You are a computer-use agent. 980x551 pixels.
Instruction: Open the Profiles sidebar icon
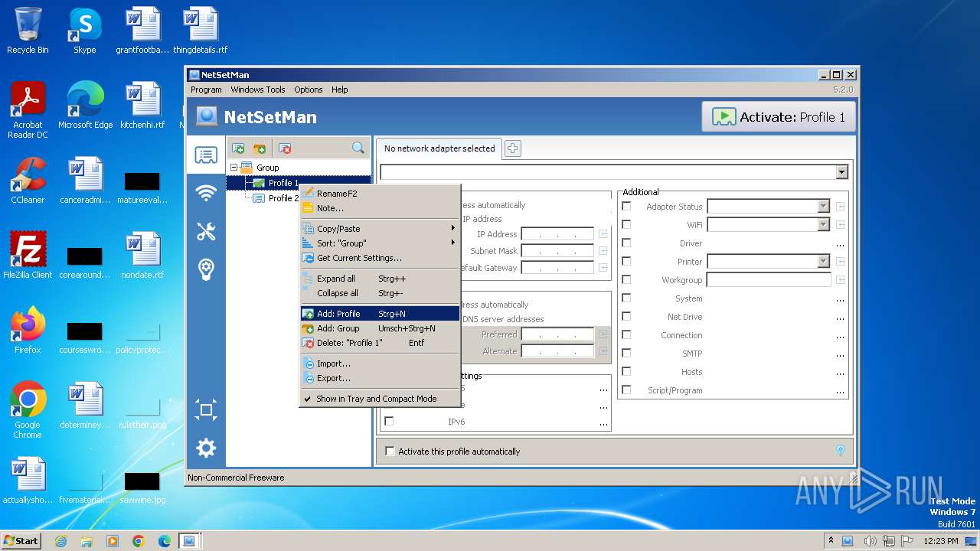click(206, 155)
